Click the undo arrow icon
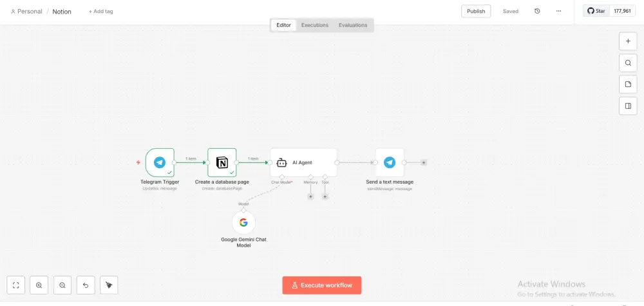The image size is (644, 306). (x=86, y=285)
